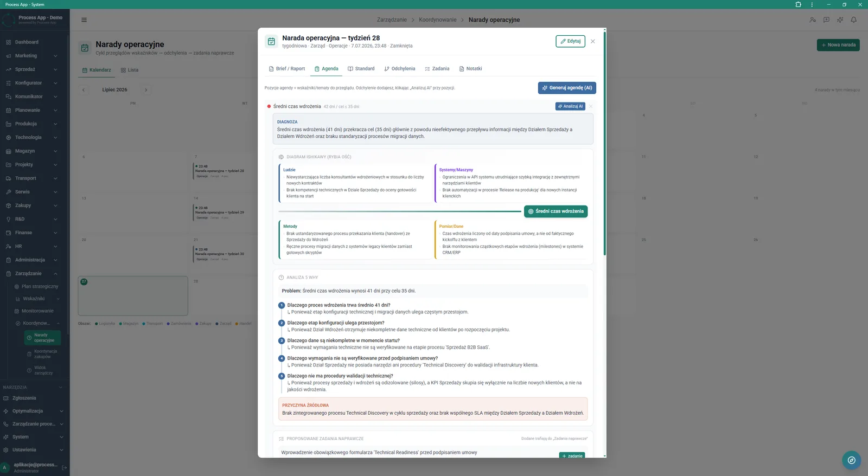Open the add-comment feedback icon
The image size is (868, 476).
(x=826, y=20)
